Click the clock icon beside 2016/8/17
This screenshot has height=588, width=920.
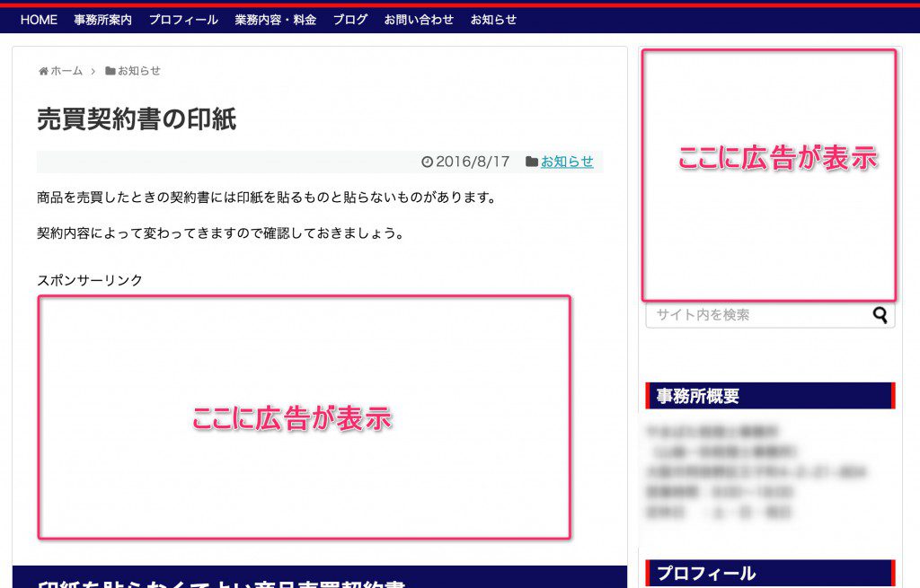[x=427, y=162]
